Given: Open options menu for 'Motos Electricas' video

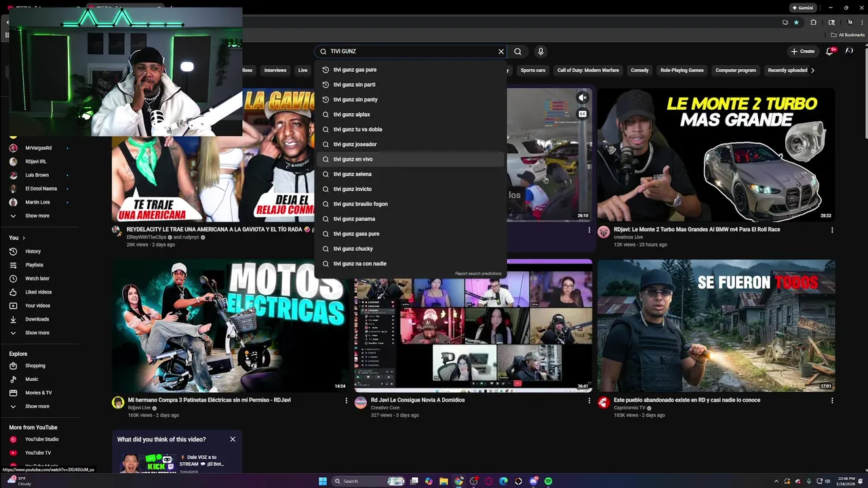Looking at the screenshot, I should (x=346, y=401).
